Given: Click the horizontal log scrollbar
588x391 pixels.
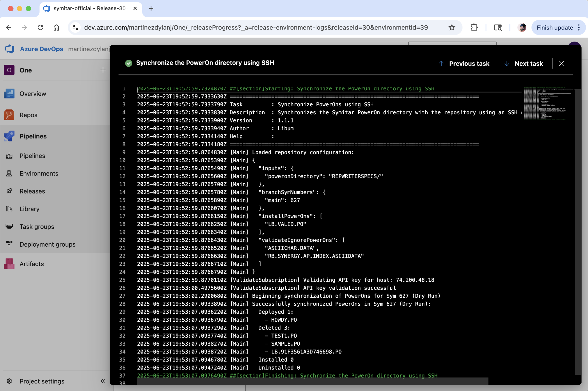Looking at the screenshot, I should [x=312, y=381].
